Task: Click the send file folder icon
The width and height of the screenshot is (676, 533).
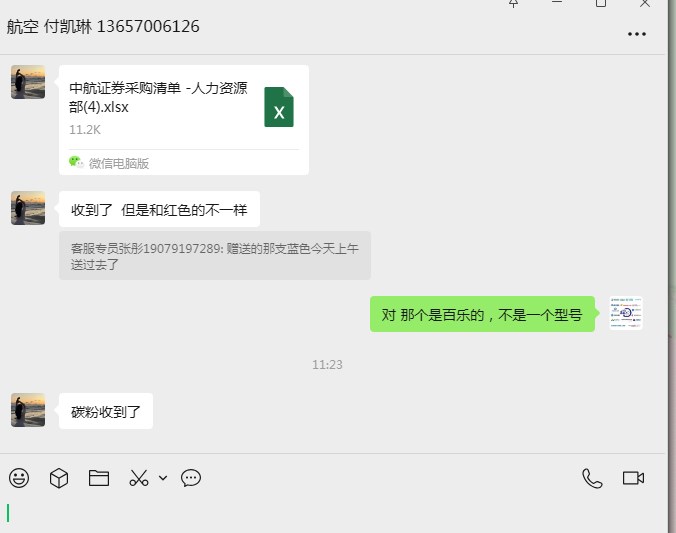Action: point(99,478)
